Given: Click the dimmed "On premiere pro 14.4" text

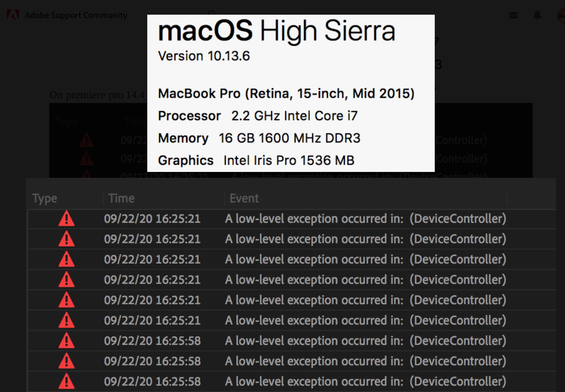Looking at the screenshot, I should 97,95.
